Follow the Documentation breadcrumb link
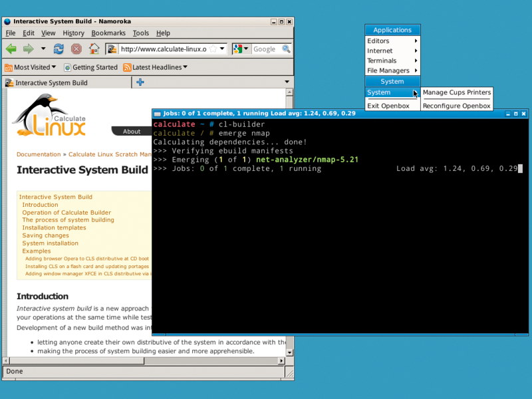This screenshot has width=532, height=399. coord(39,154)
